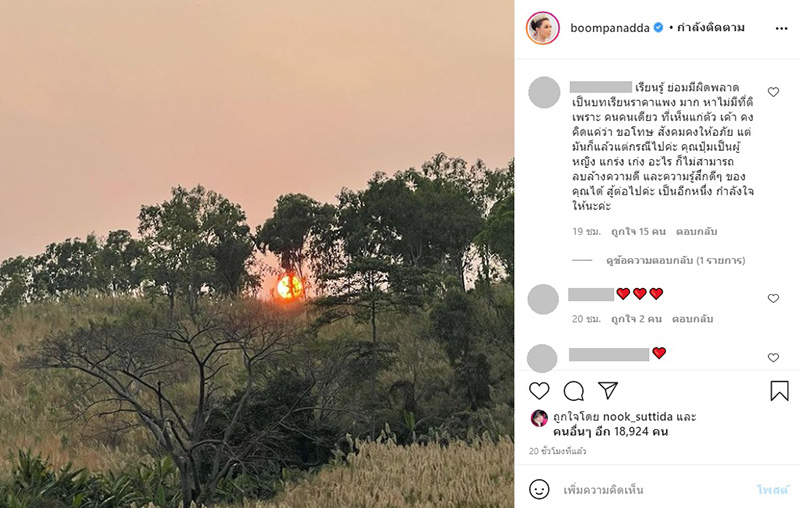Open boompanadda profile picture
This screenshot has width=800, height=508.
click(542, 28)
